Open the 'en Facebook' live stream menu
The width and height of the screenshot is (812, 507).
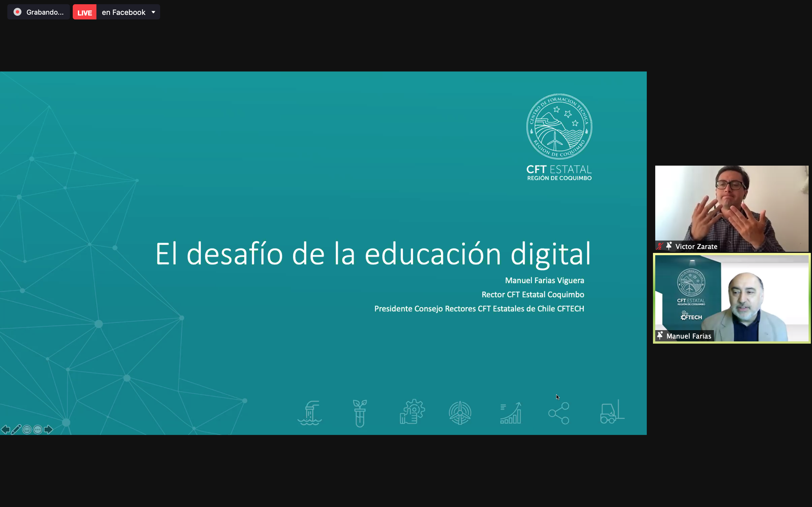123,12
